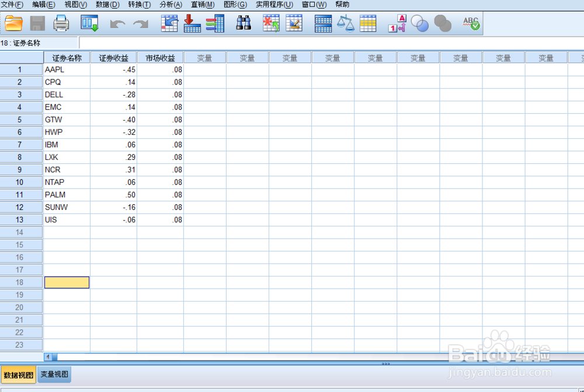The image size is (584, 392).
Task: Click the SUNW cell
Action: [67, 207]
